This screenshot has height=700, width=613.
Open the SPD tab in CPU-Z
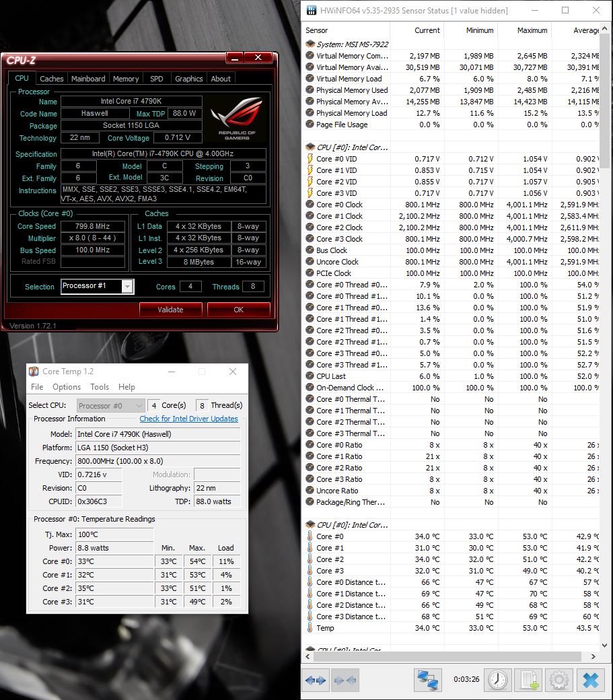pos(157,79)
